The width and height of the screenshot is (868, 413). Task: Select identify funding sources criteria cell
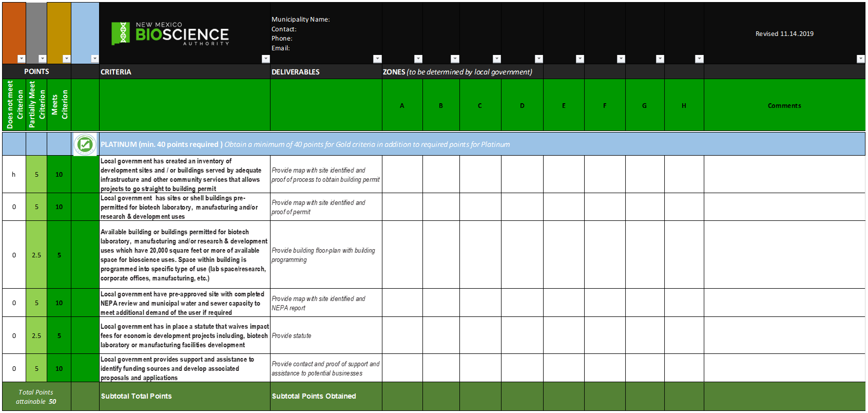185,368
